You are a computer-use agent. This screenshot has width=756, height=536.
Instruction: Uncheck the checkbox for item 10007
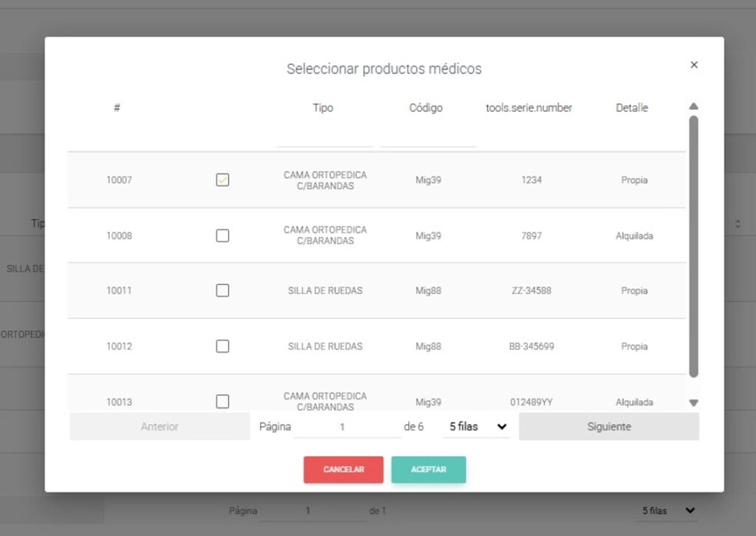(x=222, y=180)
